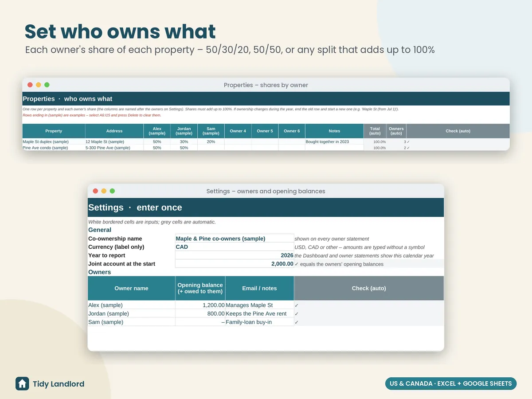Click the Settings window title text

[x=266, y=192]
